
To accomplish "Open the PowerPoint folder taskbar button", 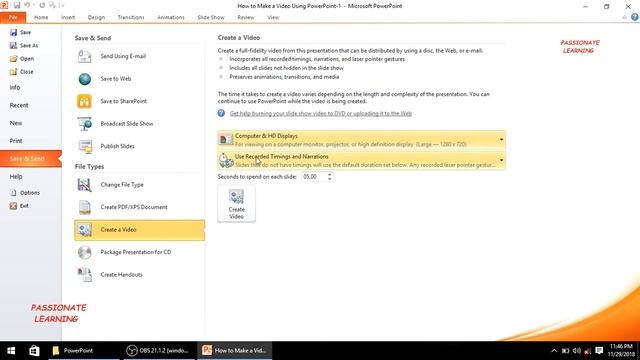I will 84,351.
